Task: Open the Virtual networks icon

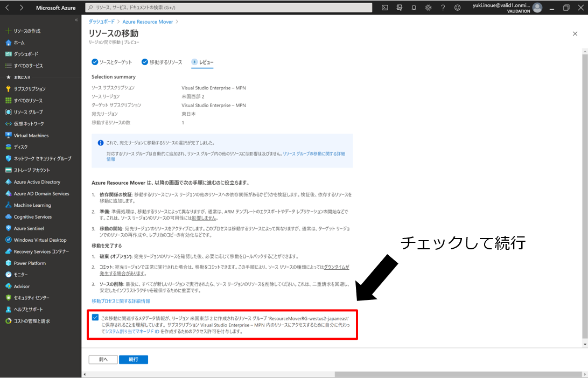Action: (x=8, y=124)
